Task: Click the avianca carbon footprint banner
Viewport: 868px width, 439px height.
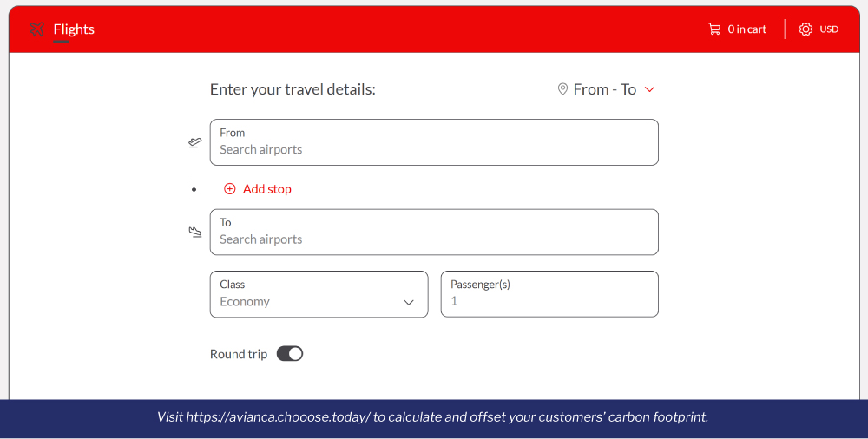Action: click(x=433, y=416)
